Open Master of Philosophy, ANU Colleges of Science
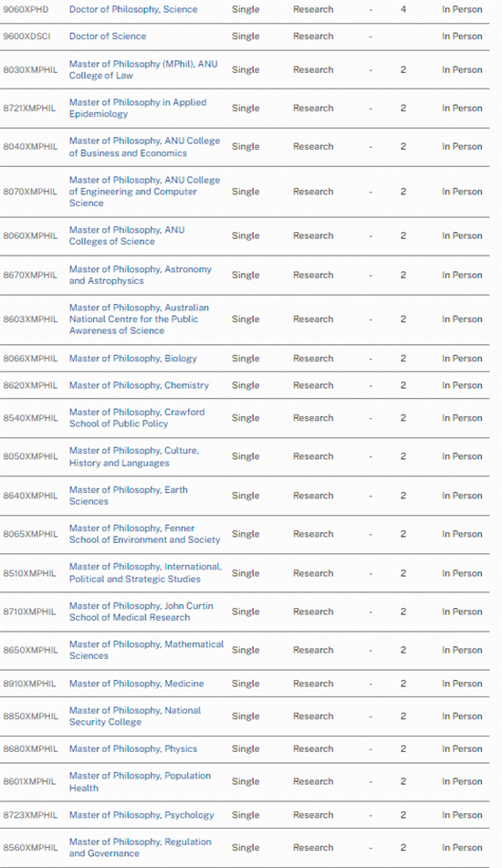Viewport: 502px width, 868px height. [127, 235]
